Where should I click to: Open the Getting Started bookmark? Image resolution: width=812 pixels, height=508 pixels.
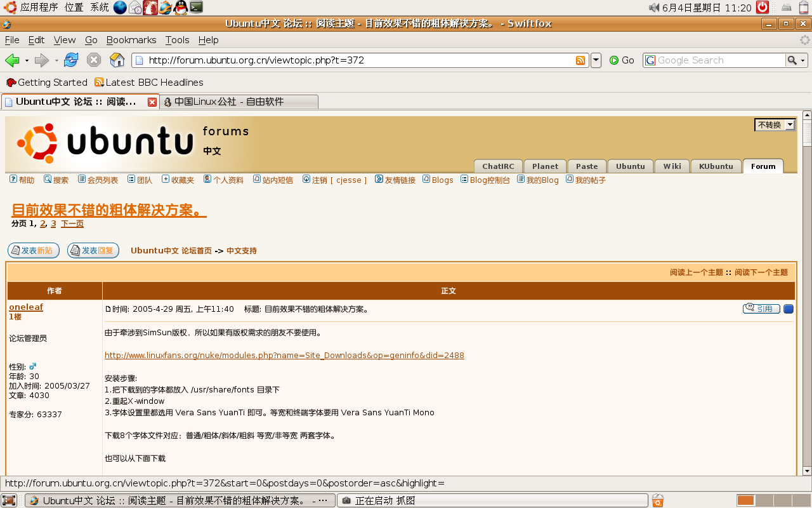coord(46,83)
